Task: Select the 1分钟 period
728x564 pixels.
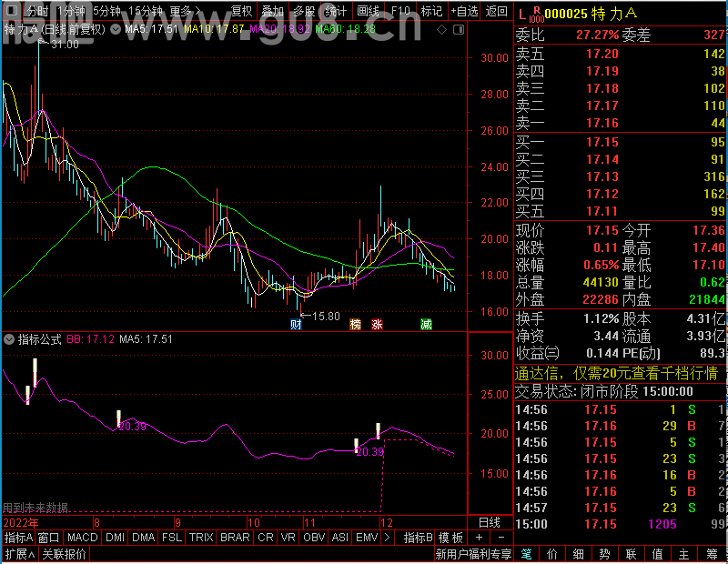Action: click(71, 11)
